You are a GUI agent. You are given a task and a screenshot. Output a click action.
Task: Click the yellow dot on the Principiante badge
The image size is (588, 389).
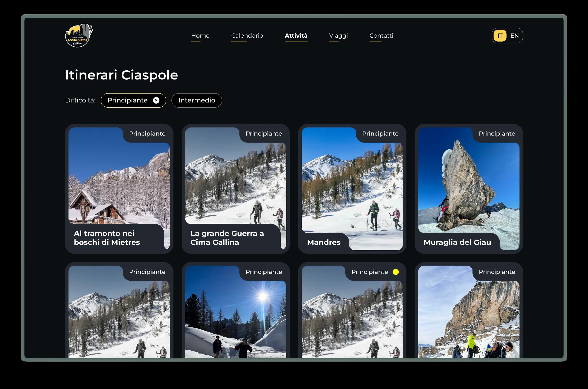tap(396, 272)
